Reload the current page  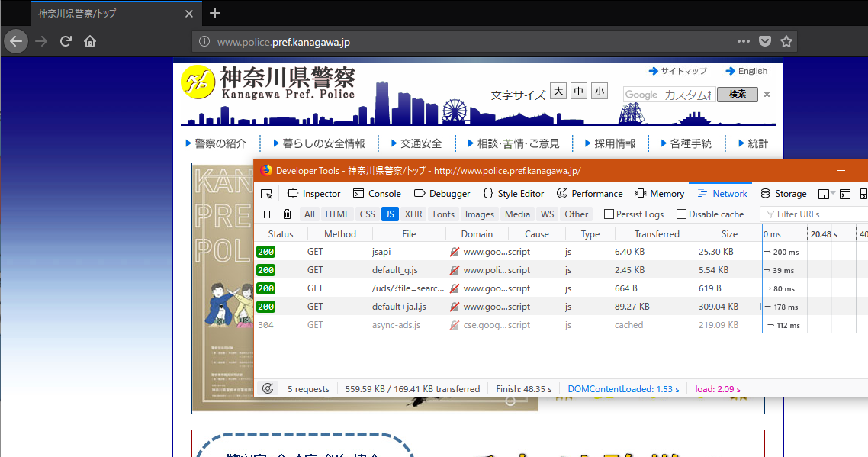pyautogui.click(x=66, y=41)
